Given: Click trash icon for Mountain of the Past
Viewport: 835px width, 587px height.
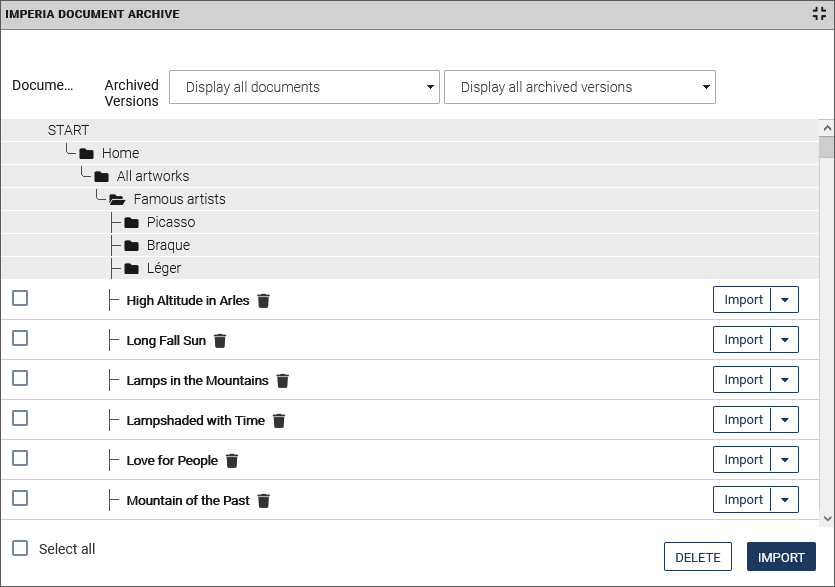Looking at the screenshot, I should pyautogui.click(x=264, y=501).
